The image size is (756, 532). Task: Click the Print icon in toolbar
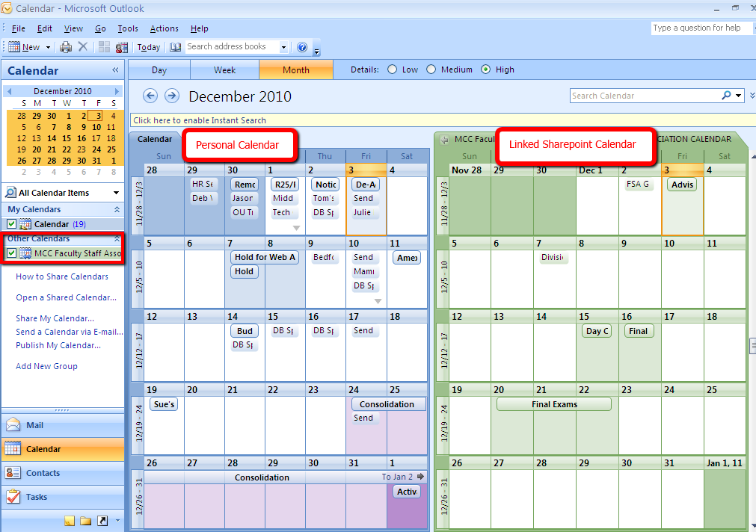pos(66,47)
